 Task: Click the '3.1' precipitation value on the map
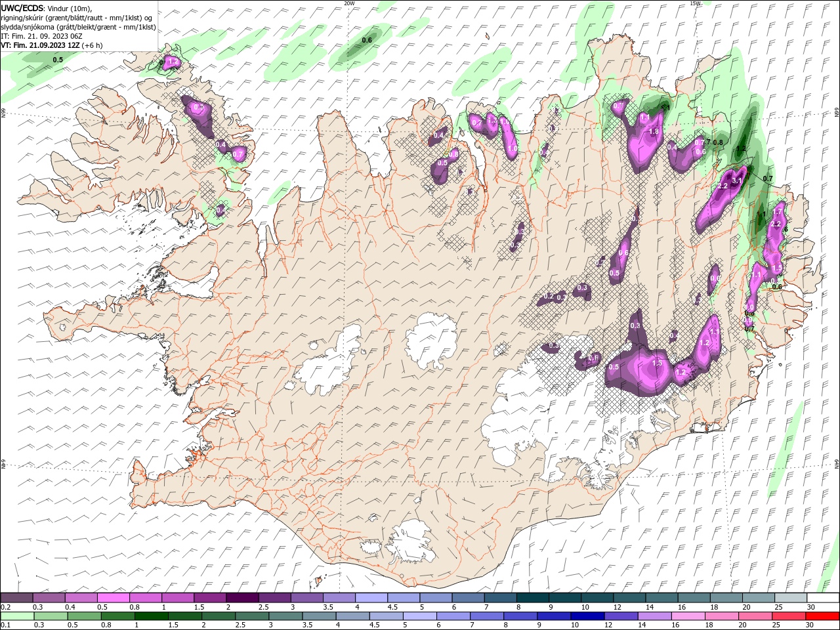(736, 180)
